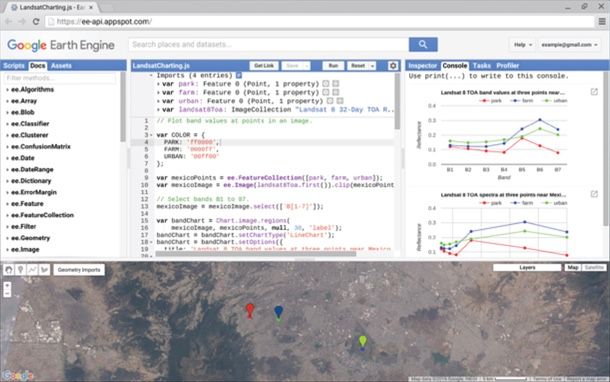The image size is (610, 382).
Task: Zoom in the map with plus button
Action: 7,286
